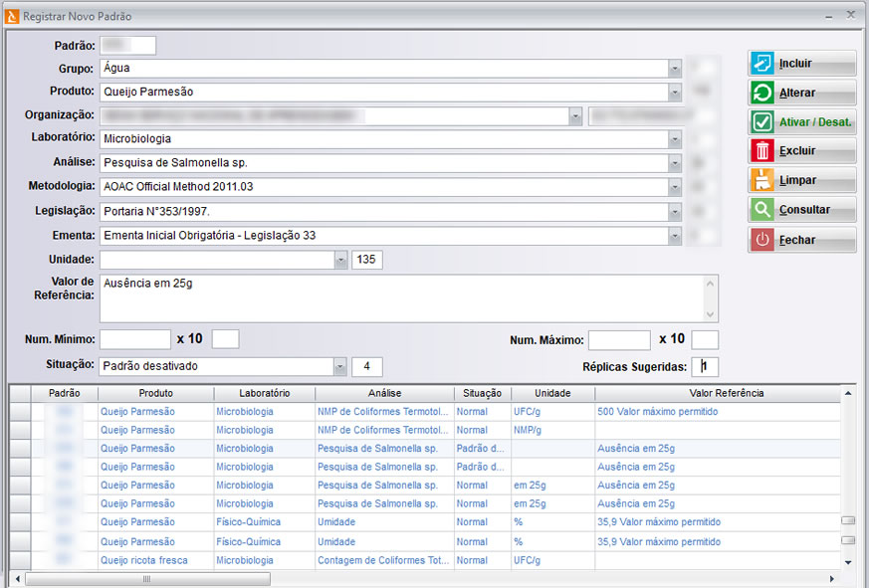Click the Situação code field showing 4
The height and width of the screenshot is (588, 869).
367,366
